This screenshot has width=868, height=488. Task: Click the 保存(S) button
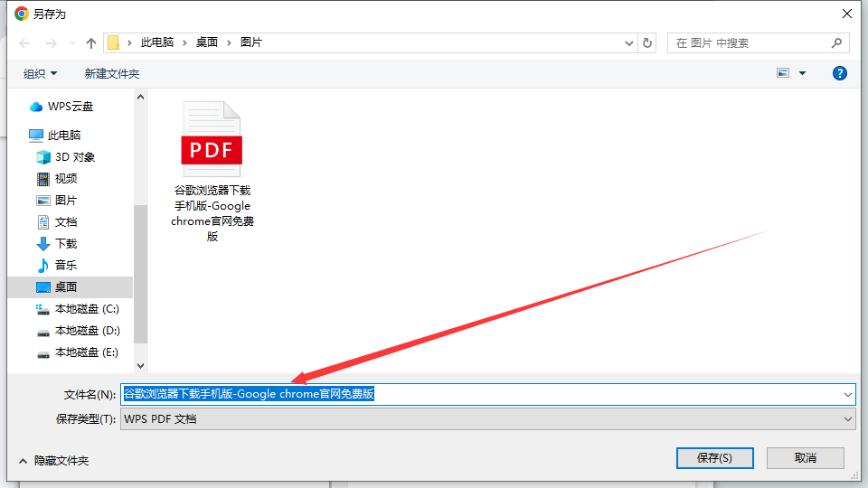(x=714, y=458)
